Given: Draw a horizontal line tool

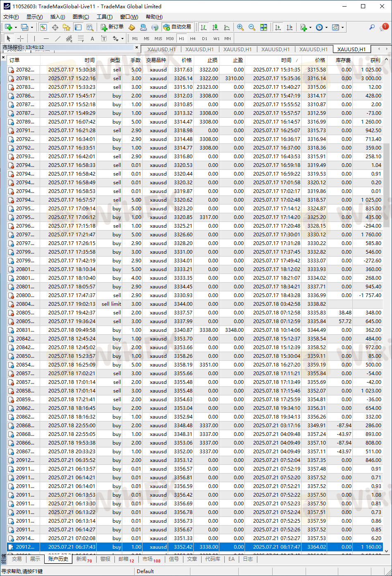Looking at the screenshot, I should (x=46, y=38).
